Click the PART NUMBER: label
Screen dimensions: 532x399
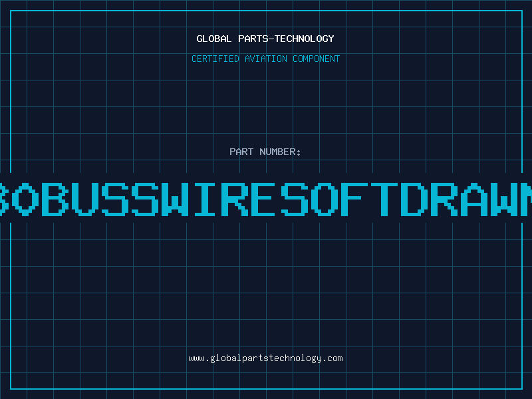click(x=265, y=152)
